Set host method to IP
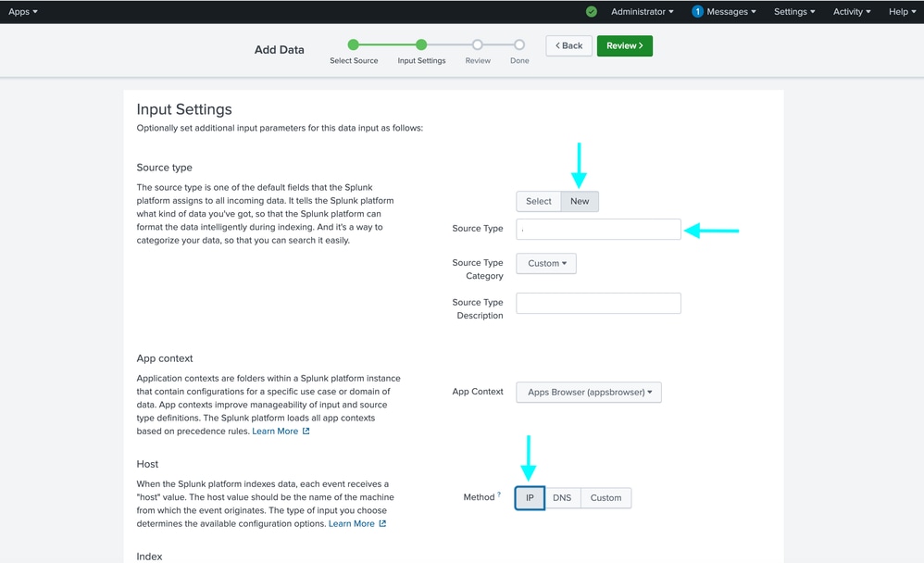 pyautogui.click(x=530, y=498)
